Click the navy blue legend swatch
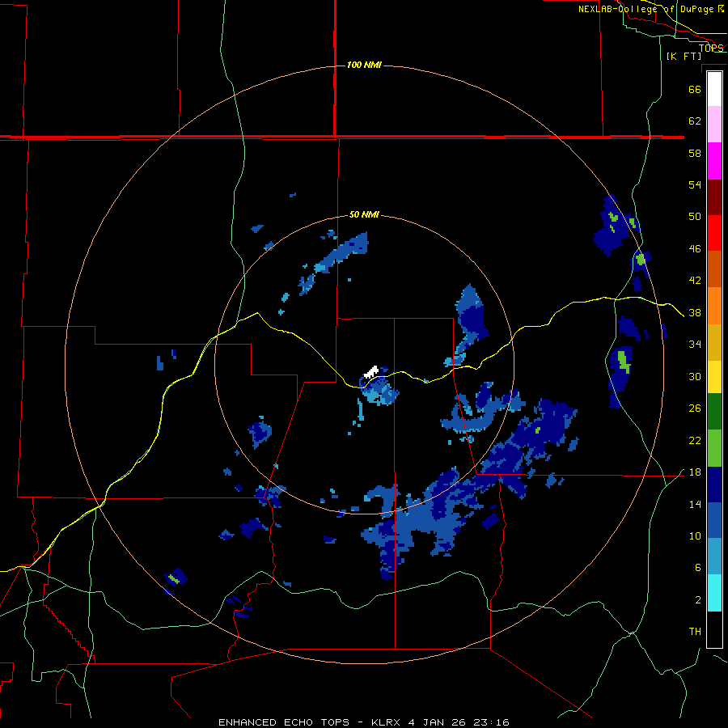 (x=714, y=485)
